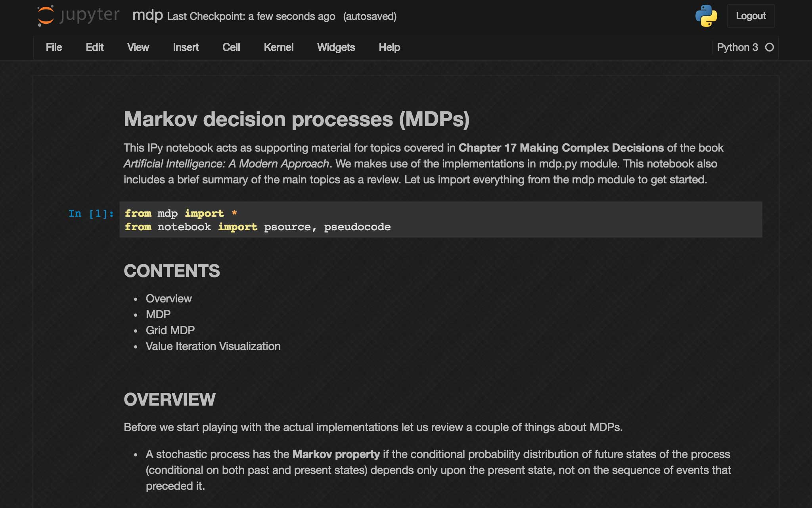
Task: Click the kernel status indicator circle
Action: [770, 47]
